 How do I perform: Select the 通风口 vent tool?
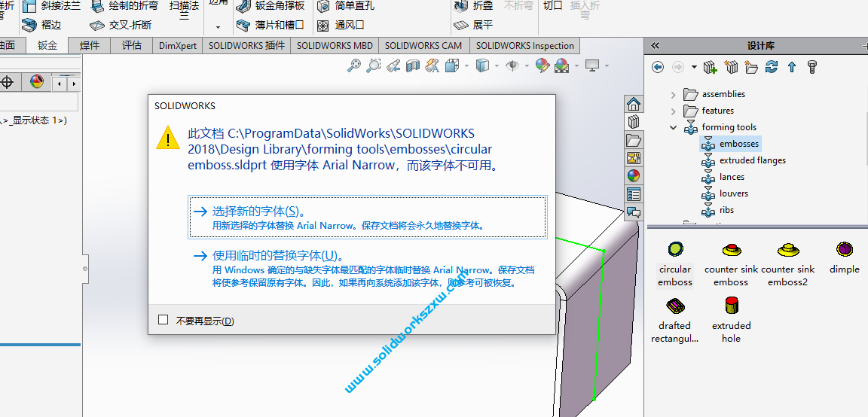[341, 25]
